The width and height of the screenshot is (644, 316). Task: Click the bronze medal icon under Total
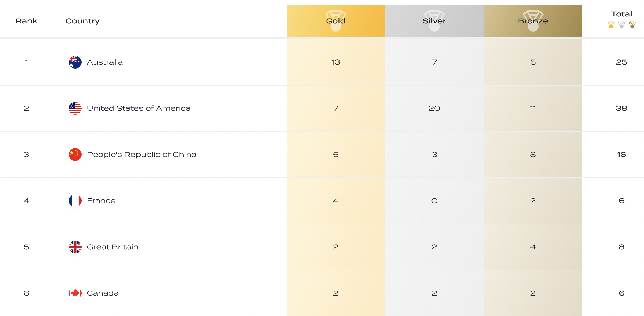pyautogui.click(x=632, y=25)
